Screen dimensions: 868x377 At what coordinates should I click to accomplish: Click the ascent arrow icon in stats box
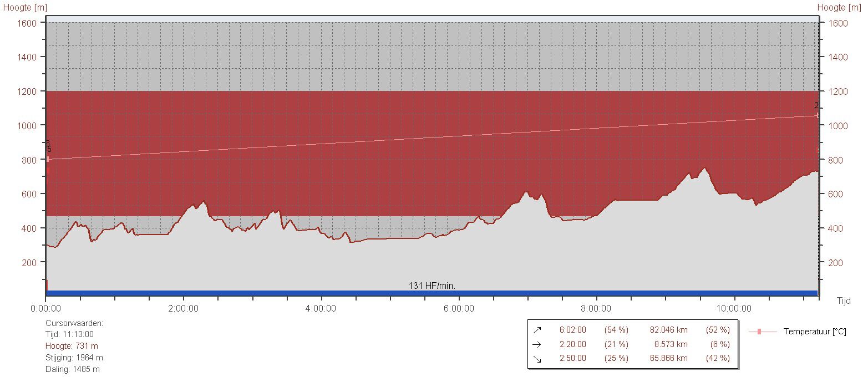(536, 330)
